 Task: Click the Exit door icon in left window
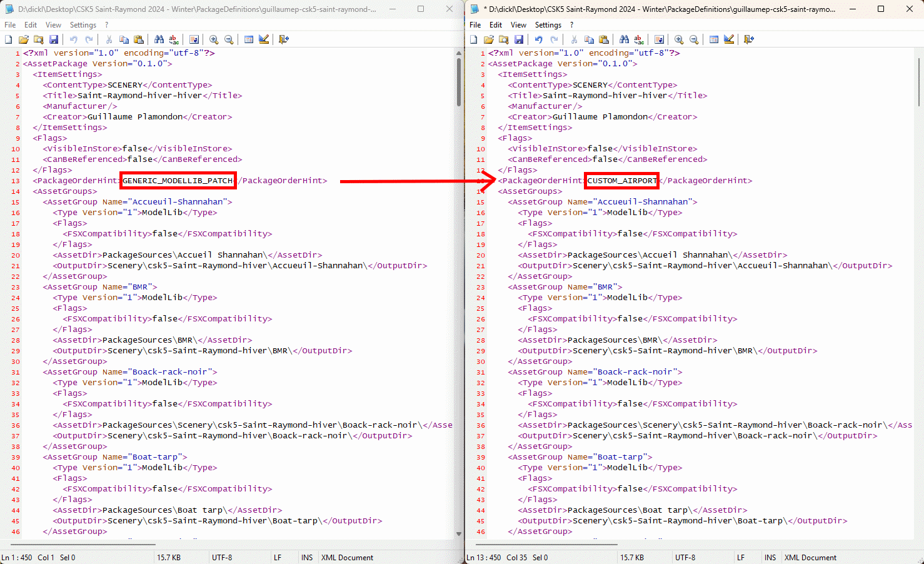pyautogui.click(x=284, y=39)
